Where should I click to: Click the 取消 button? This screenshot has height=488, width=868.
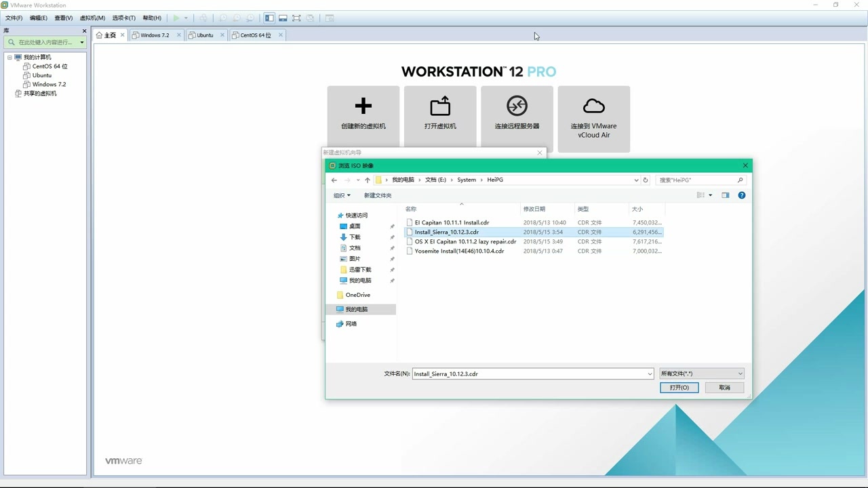[724, 388]
